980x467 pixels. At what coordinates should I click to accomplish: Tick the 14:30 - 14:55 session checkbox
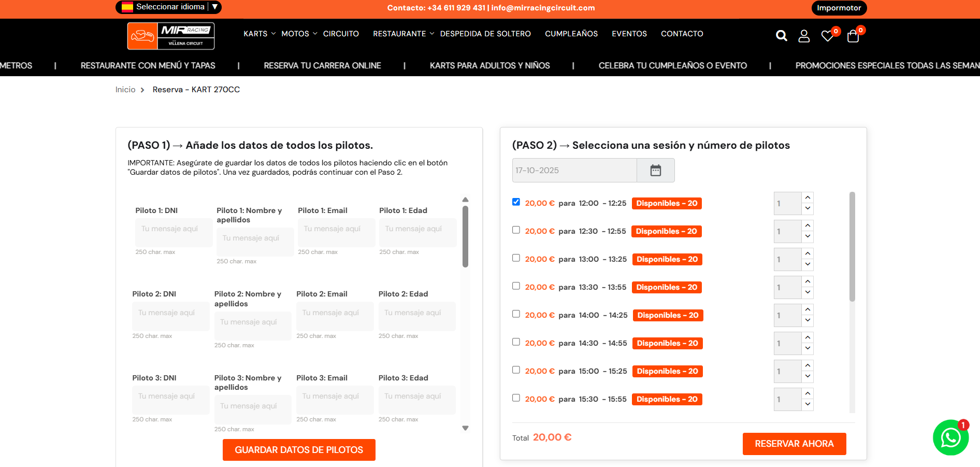(516, 342)
